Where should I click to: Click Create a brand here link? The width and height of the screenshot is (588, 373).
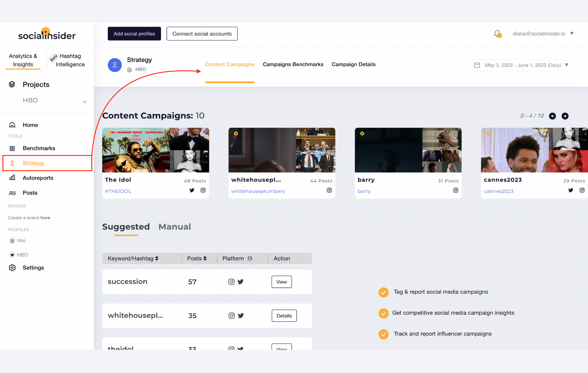point(29,218)
